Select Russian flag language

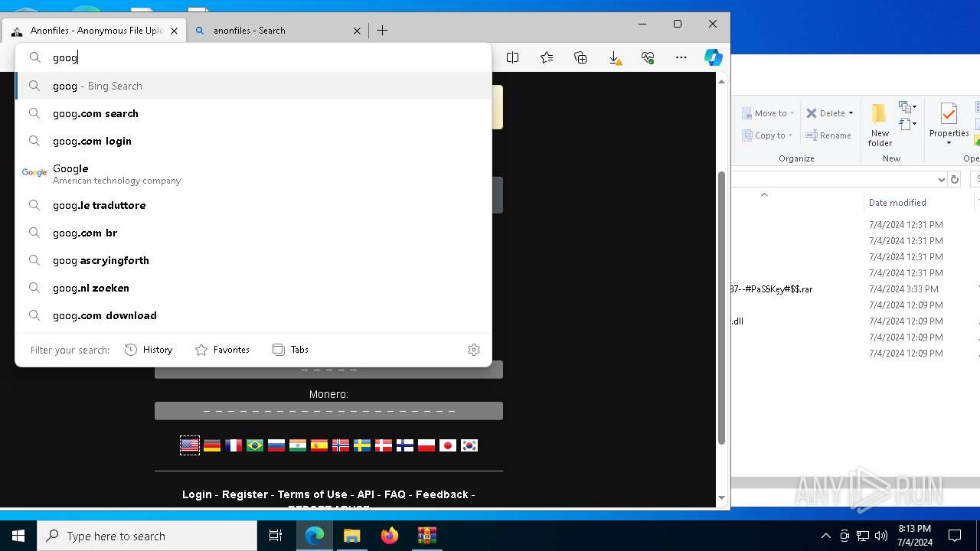click(x=276, y=445)
